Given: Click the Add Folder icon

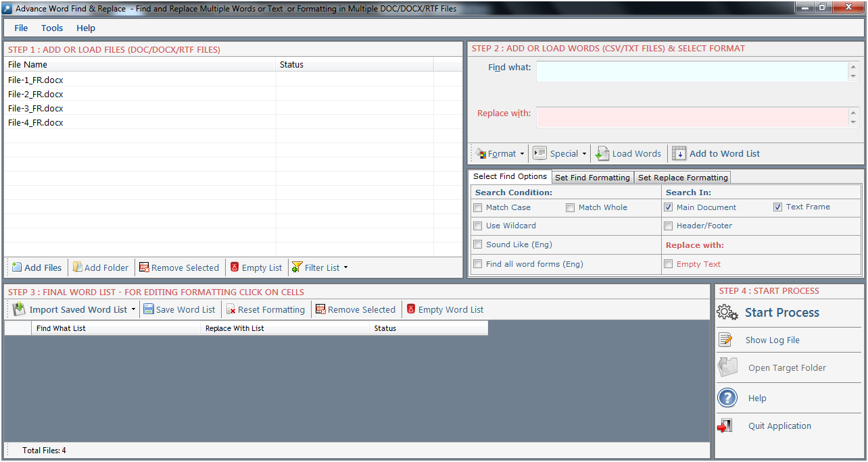Looking at the screenshot, I should pyautogui.click(x=77, y=267).
